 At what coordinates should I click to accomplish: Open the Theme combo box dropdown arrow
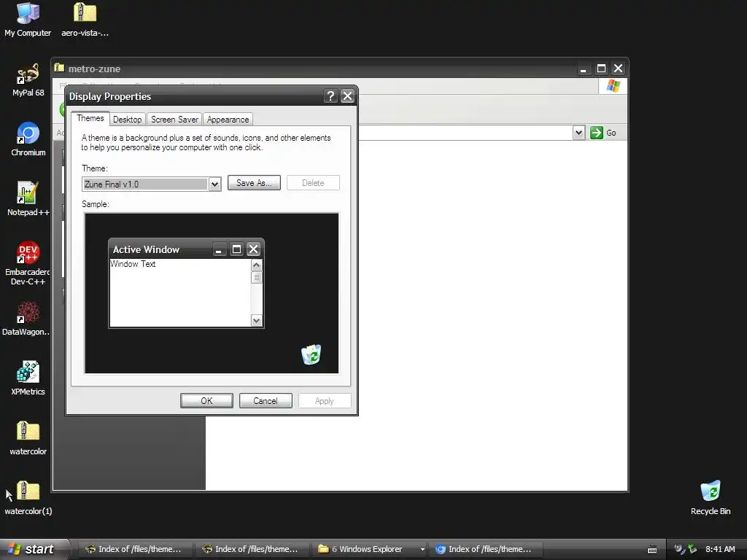(x=215, y=184)
